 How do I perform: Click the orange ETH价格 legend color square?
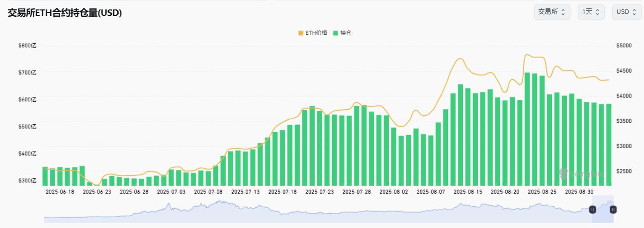301,33
